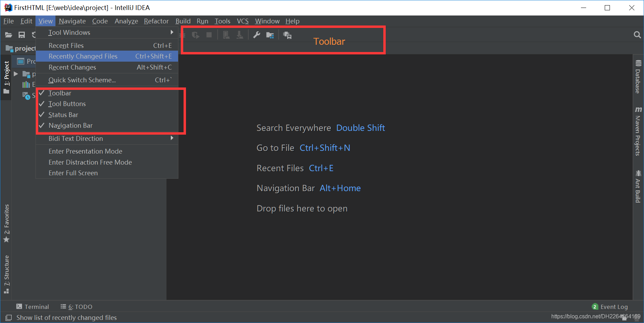Open the Analyze menu
The height and width of the screenshot is (323, 644).
coord(126,21)
